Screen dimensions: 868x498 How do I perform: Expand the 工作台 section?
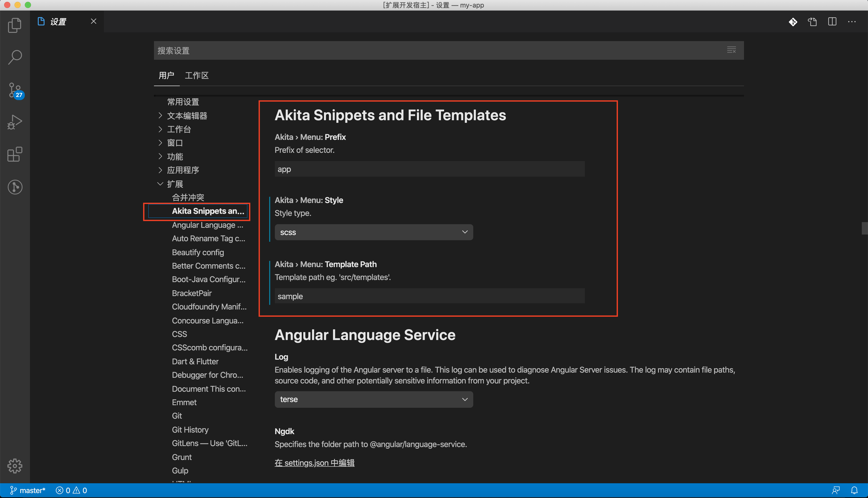click(x=179, y=129)
